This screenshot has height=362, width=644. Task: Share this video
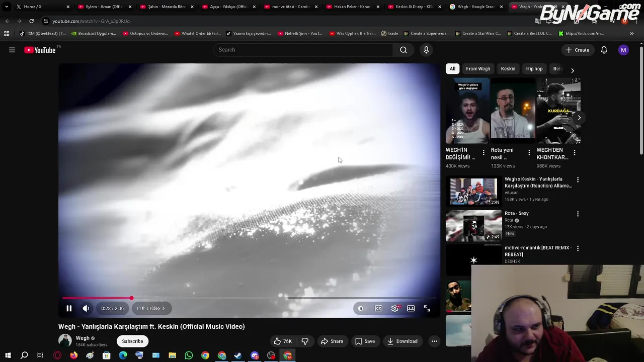(x=332, y=341)
